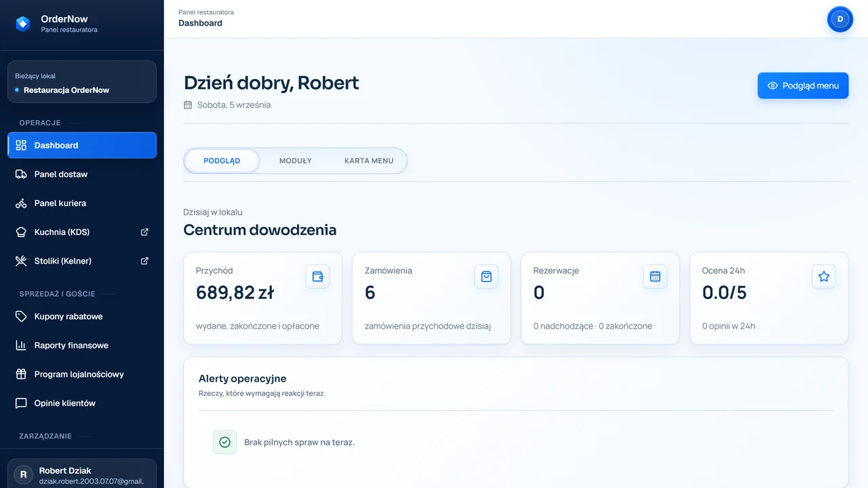The width and height of the screenshot is (868, 488).
Task: Open Kuchnia (KDS) external link icon
Action: 144,232
